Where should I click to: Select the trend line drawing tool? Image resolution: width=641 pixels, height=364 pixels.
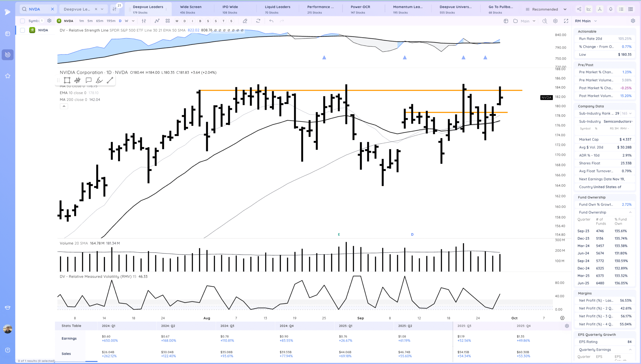pyautogui.click(x=110, y=80)
